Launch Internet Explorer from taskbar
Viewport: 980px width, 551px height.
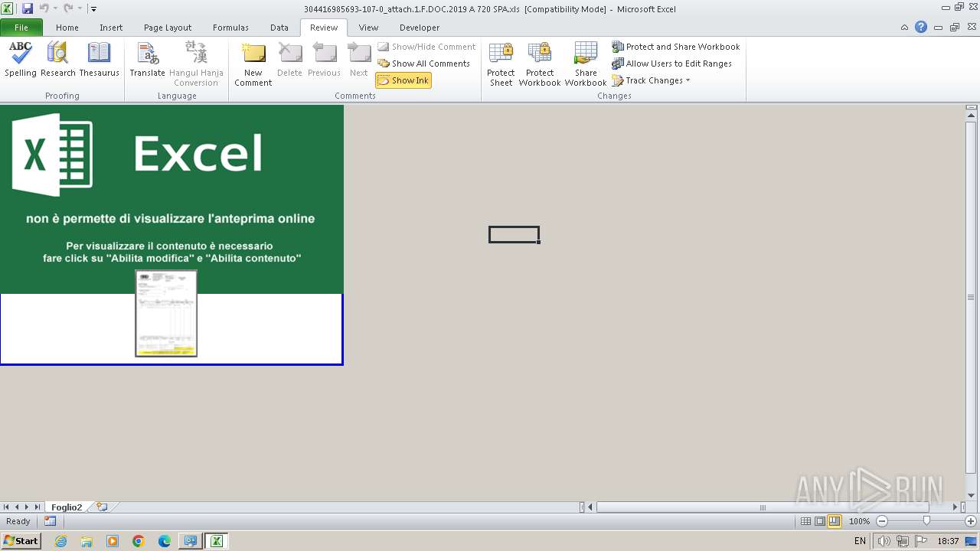pyautogui.click(x=60, y=541)
